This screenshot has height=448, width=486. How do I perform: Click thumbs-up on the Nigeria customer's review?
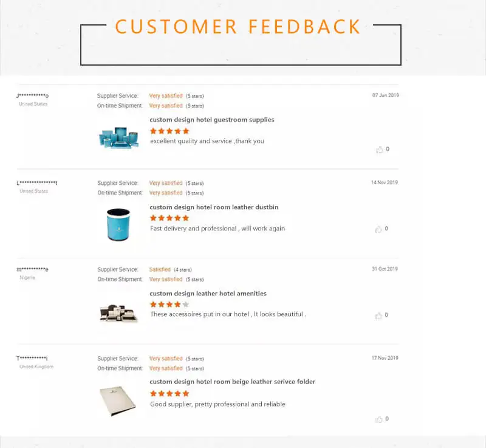click(x=379, y=315)
